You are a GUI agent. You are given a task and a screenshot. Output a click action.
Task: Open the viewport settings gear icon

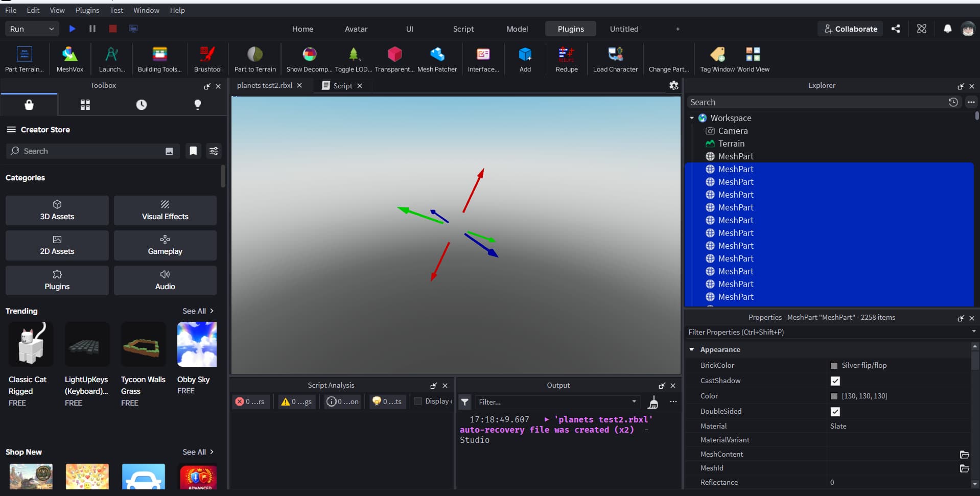click(674, 85)
